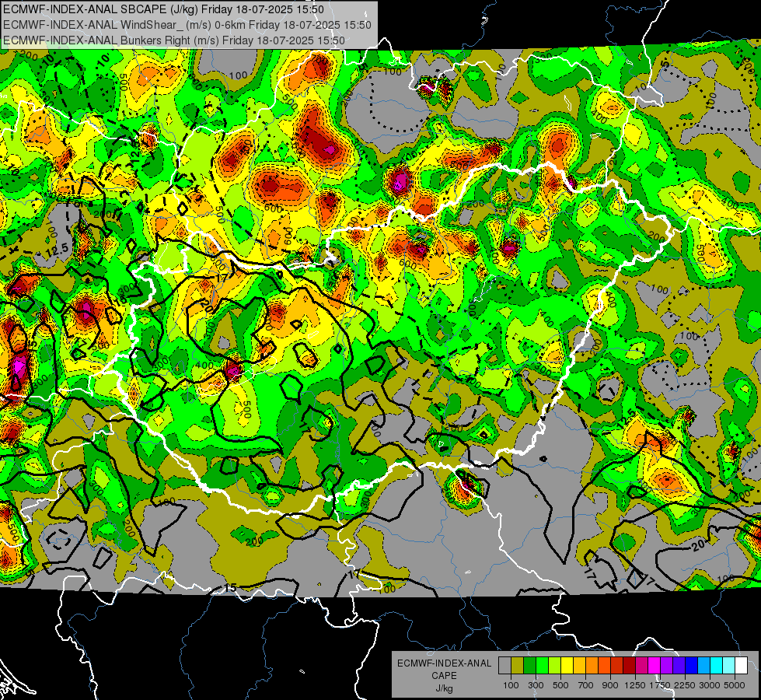Image resolution: width=761 pixels, height=700 pixels.
Task: Click the legend value 100
Action: [x=511, y=685]
